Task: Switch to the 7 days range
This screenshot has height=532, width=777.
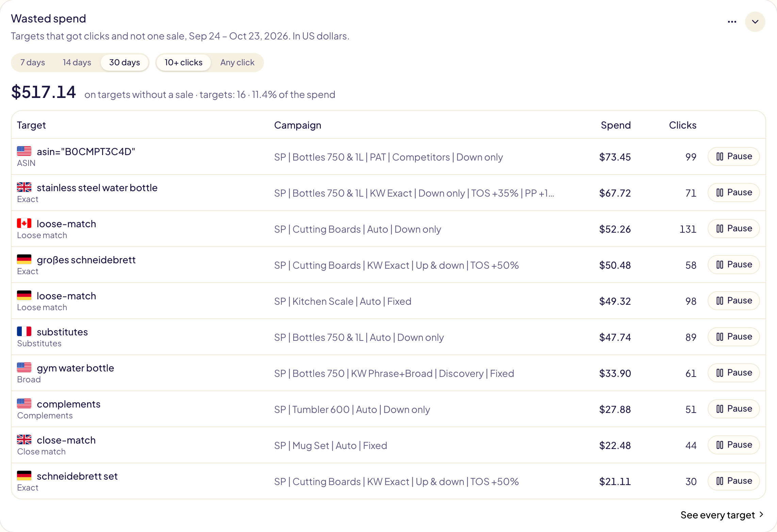Action: click(33, 63)
